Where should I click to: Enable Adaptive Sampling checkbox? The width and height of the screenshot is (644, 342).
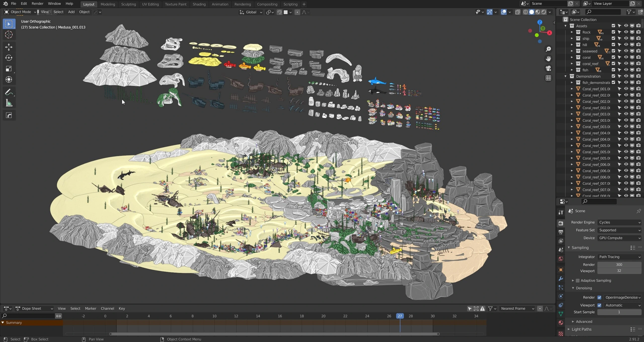(578, 281)
